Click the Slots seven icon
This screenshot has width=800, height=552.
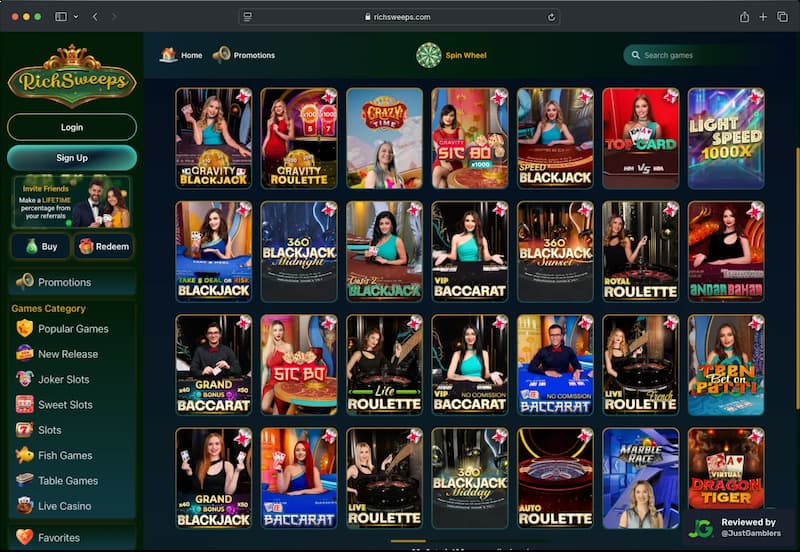click(24, 430)
